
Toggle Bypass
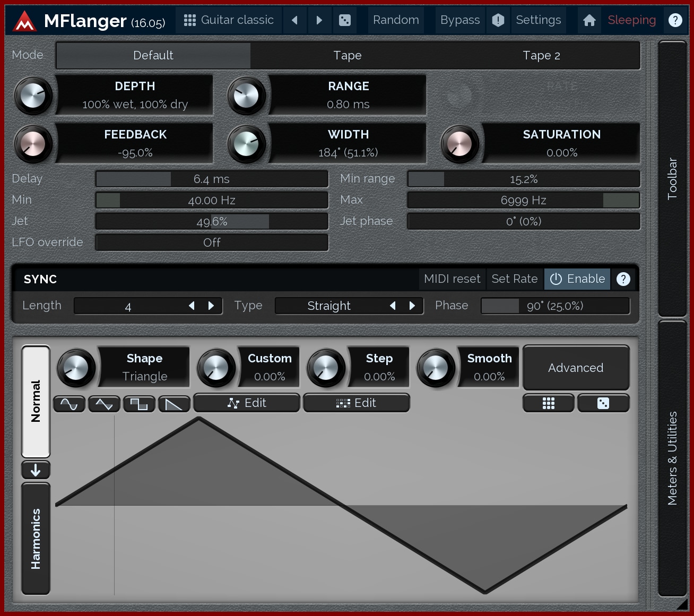click(x=460, y=20)
